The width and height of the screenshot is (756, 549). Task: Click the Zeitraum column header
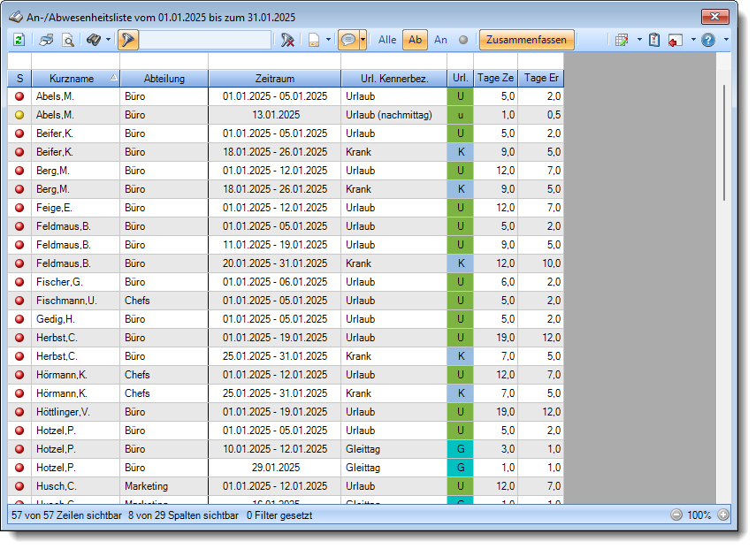click(274, 79)
